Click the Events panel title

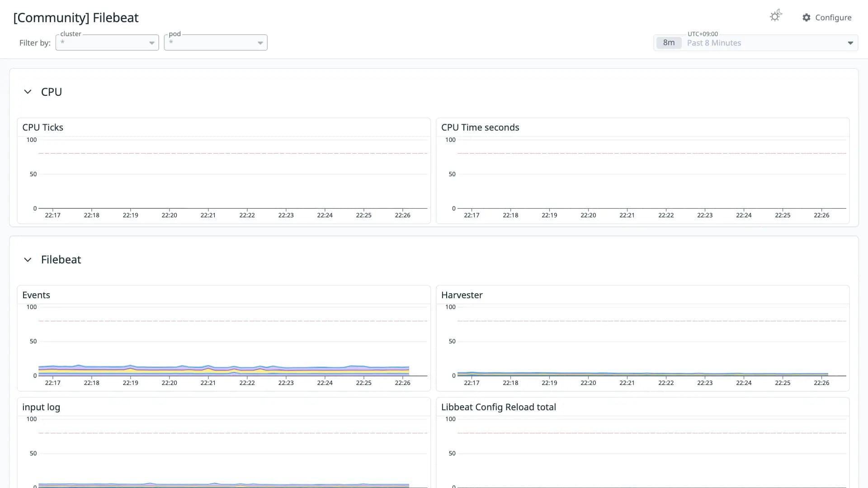pos(36,295)
